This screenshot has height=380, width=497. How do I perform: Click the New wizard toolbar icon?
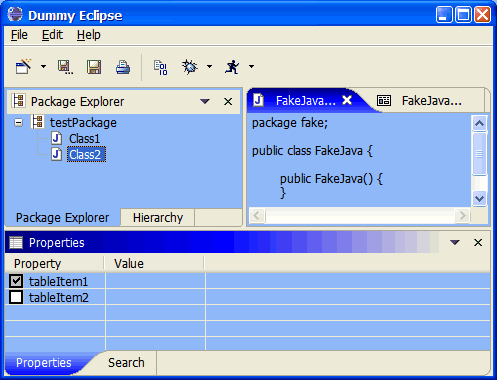(x=23, y=67)
